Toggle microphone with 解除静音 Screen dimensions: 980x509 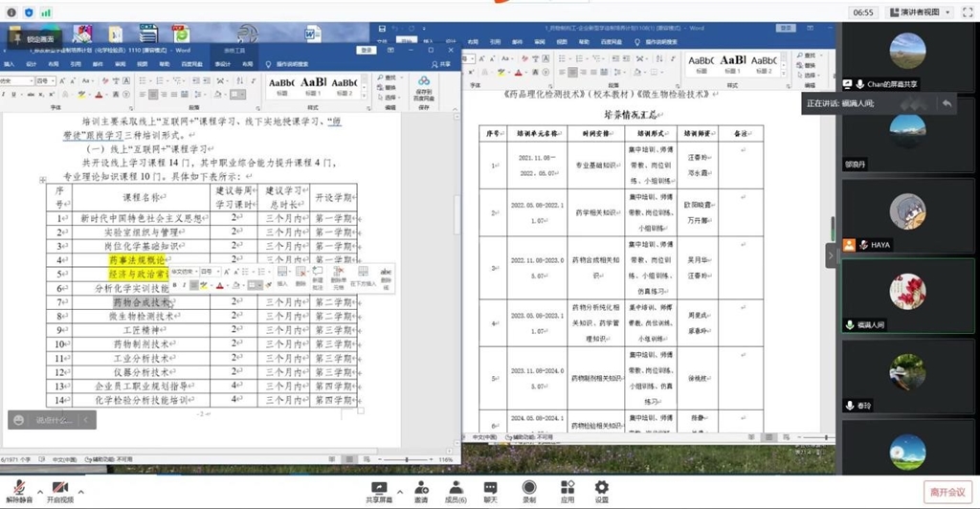tap(19, 492)
